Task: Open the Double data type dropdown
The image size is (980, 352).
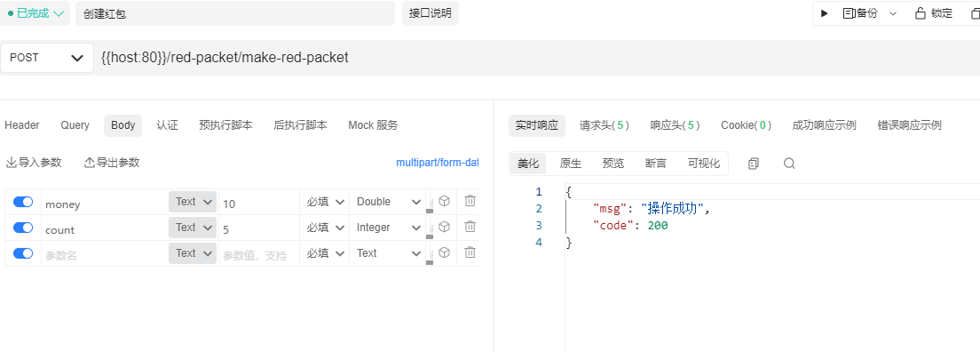Action: [x=388, y=202]
